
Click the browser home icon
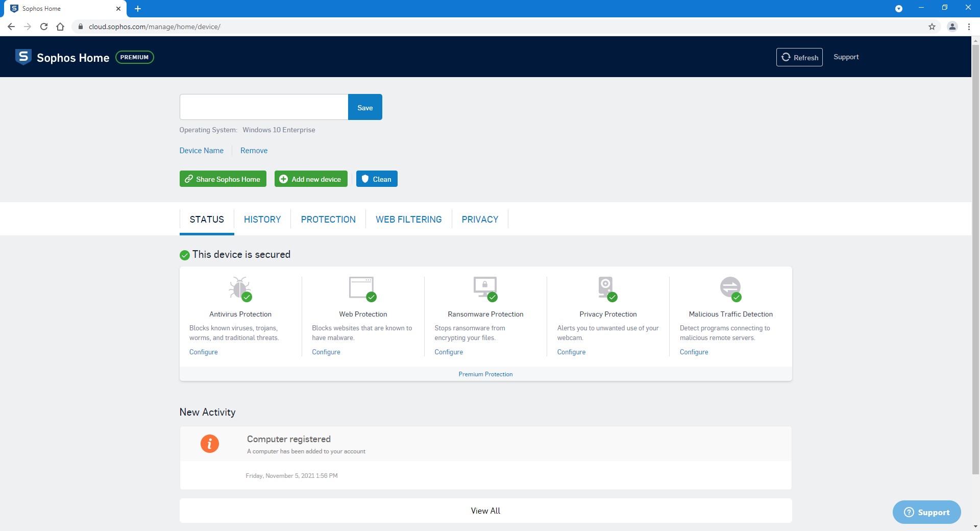[x=60, y=27]
